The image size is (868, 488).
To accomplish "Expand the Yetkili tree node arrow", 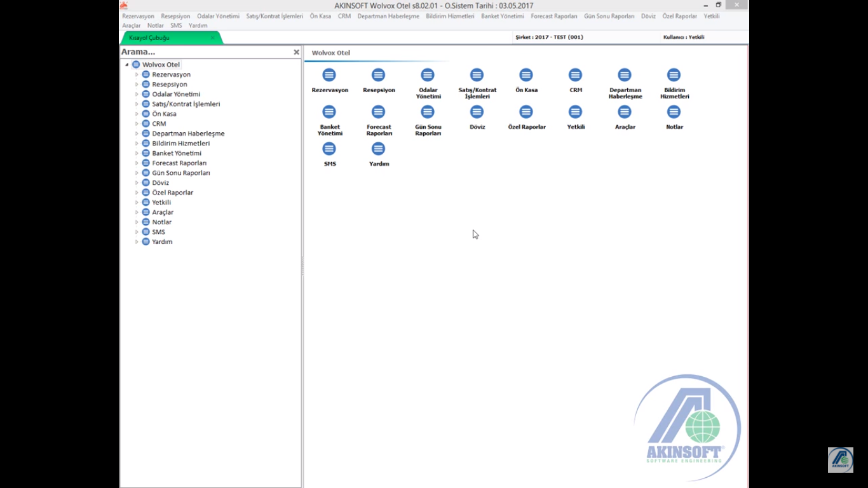I will pyautogui.click(x=137, y=203).
